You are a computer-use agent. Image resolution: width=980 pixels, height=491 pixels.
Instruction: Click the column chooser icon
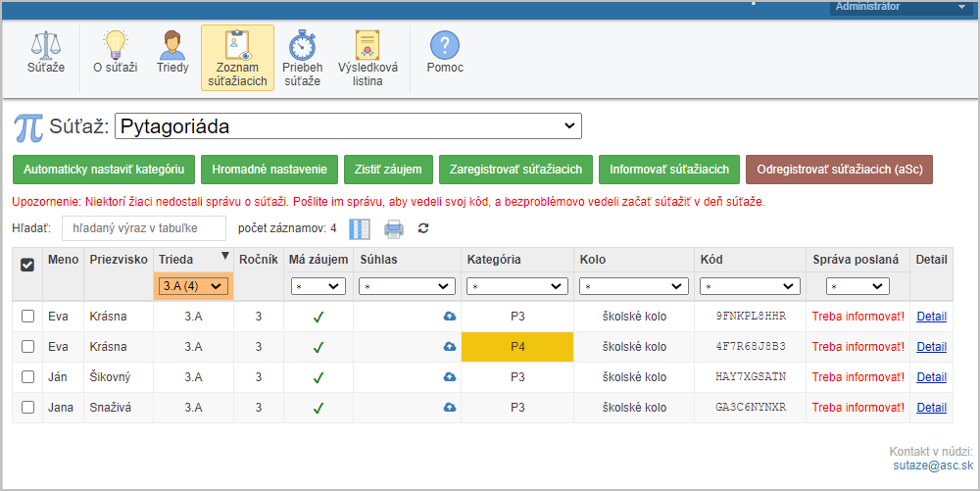[360, 229]
